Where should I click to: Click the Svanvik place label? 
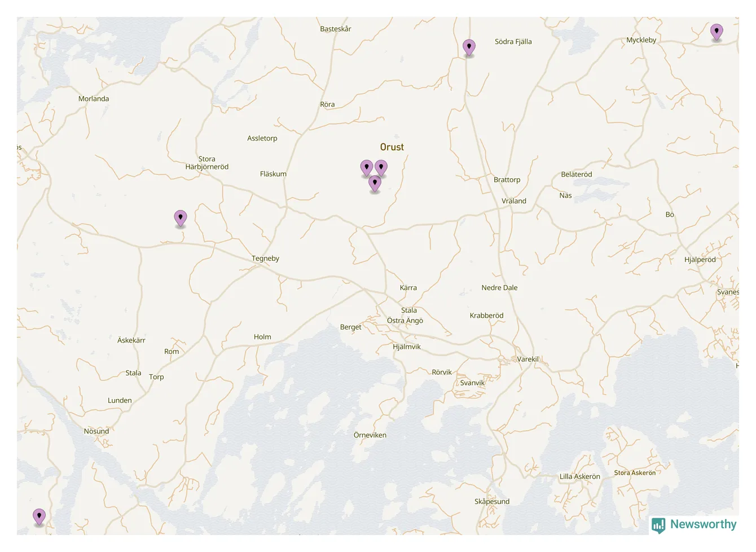pyautogui.click(x=472, y=383)
